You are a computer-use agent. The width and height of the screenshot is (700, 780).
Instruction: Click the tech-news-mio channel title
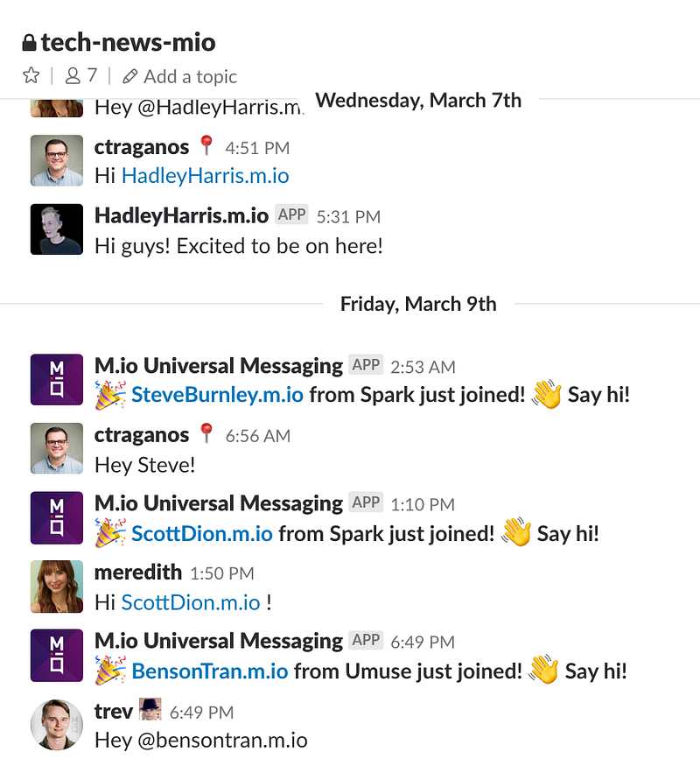[128, 42]
